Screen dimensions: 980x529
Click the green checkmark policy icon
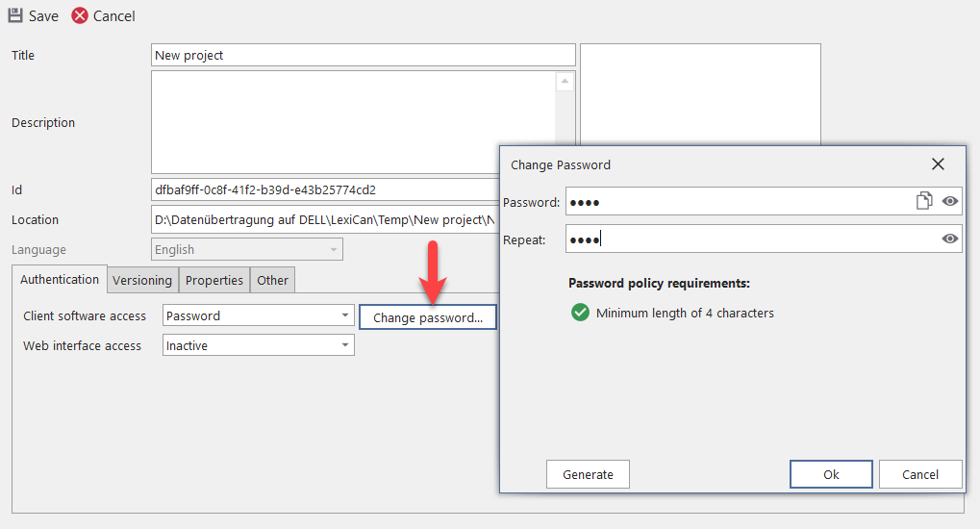click(x=580, y=313)
